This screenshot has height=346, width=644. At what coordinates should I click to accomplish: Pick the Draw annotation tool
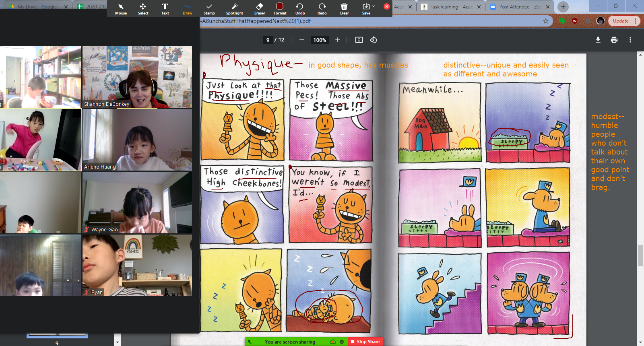[x=187, y=9]
